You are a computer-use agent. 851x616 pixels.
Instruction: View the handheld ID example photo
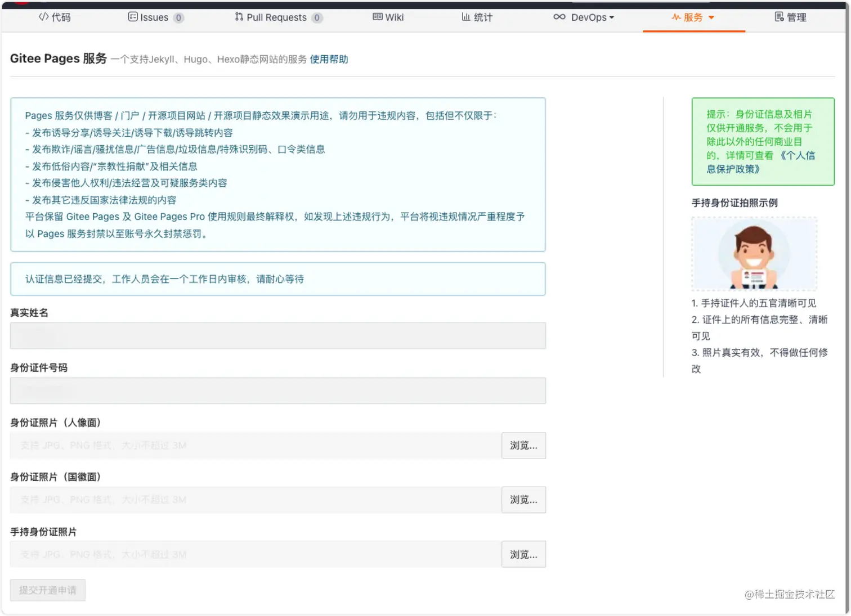pyautogui.click(x=754, y=254)
